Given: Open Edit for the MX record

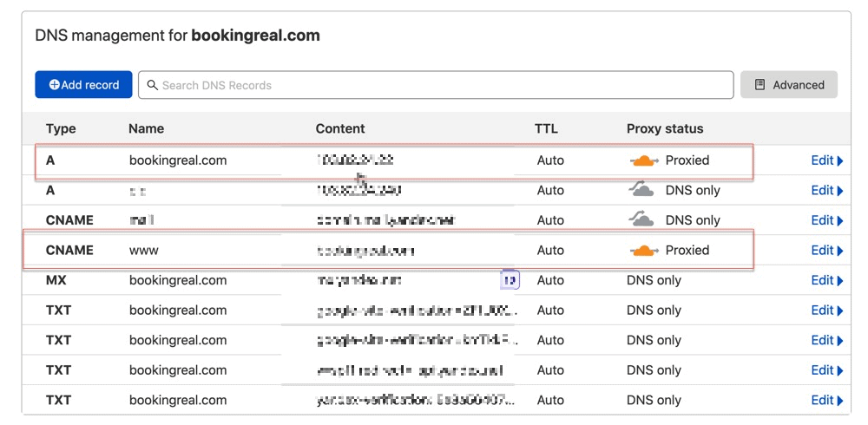Looking at the screenshot, I should click(827, 280).
